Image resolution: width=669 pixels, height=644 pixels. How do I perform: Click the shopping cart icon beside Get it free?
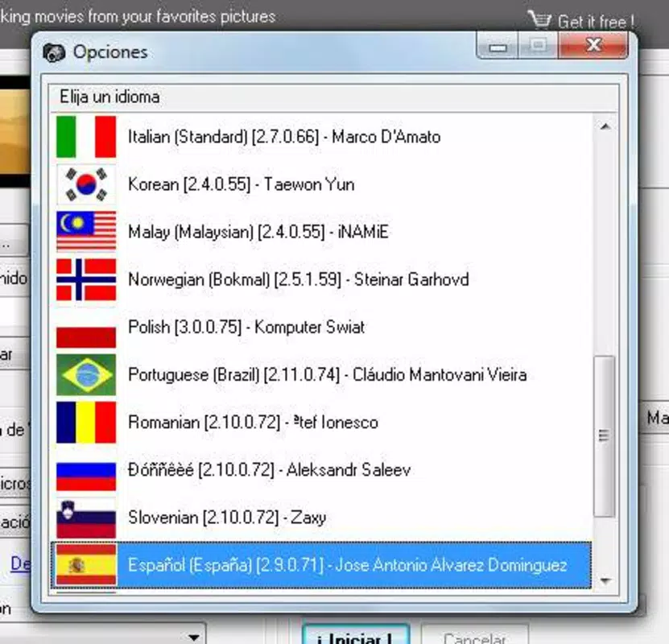pyautogui.click(x=539, y=19)
